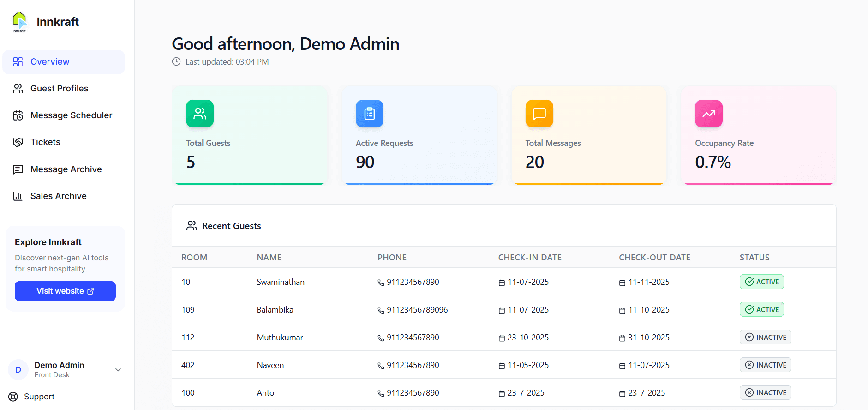The height and width of the screenshot is (410, 868).
Task: Click phone number 91123456789096
Action: pos(417,310)
